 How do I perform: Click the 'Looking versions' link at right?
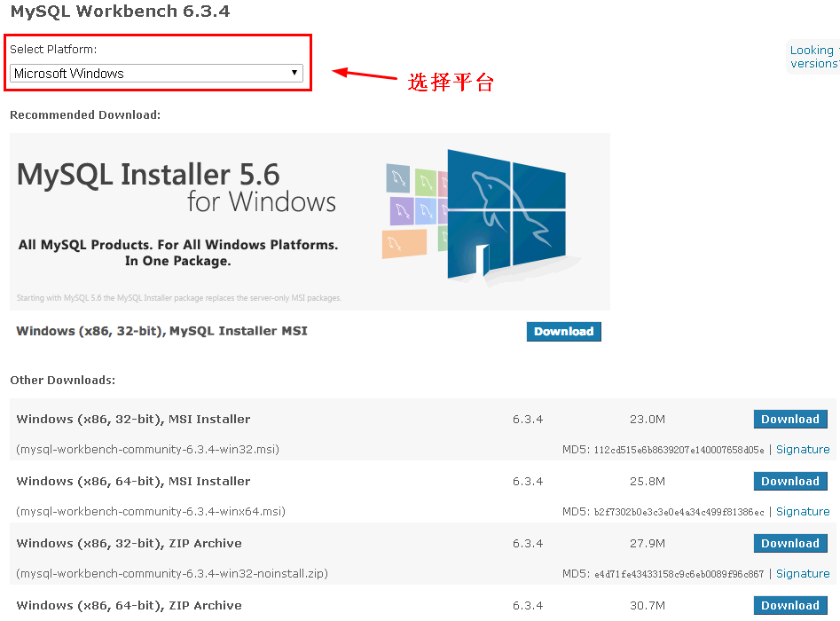814,57
